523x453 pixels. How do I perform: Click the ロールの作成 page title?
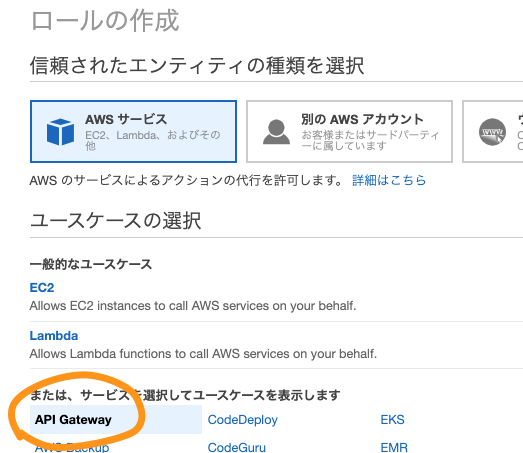pos(105,21)
